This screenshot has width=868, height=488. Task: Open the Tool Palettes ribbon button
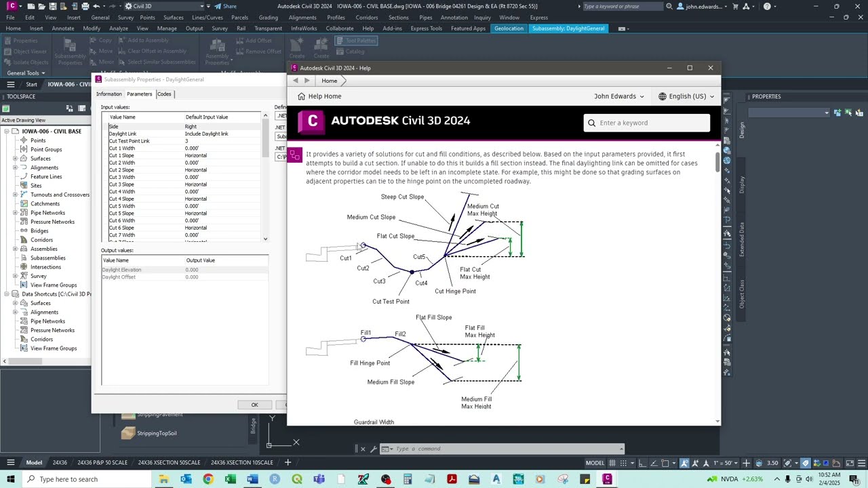point(357,41)
